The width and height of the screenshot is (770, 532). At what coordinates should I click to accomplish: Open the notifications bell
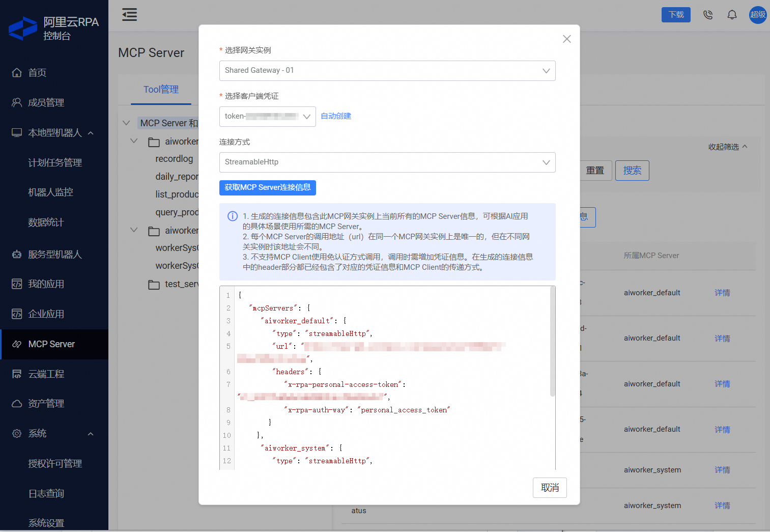tap(732, 15)
